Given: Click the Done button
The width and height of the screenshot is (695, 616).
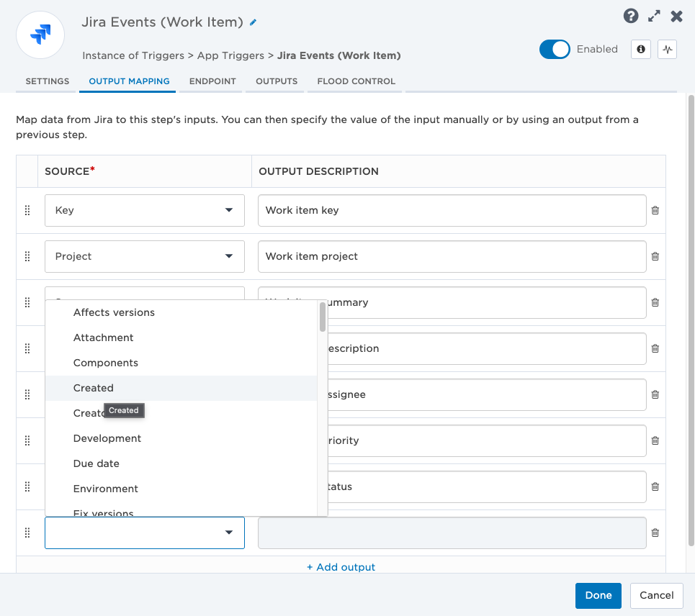Looking at the screenshot, I should click(598, 596).
